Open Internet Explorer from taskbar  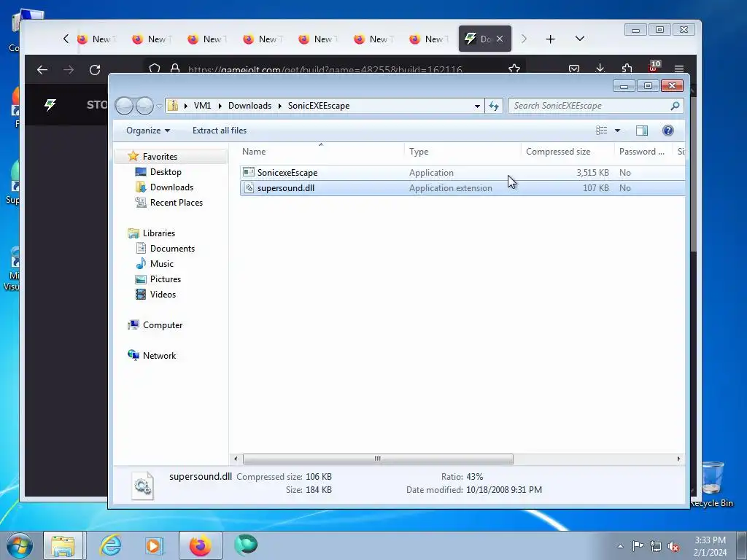[x=110, y=545]
